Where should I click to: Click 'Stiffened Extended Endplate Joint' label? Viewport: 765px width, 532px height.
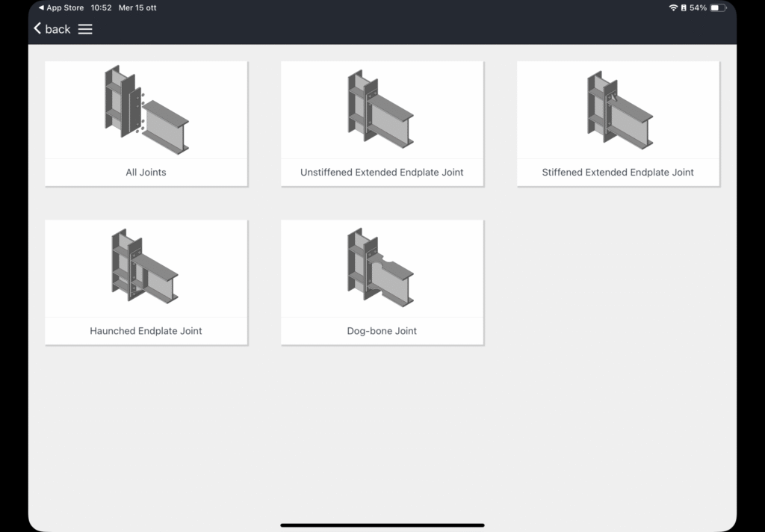pyautogui.click(x=618, y=172)
